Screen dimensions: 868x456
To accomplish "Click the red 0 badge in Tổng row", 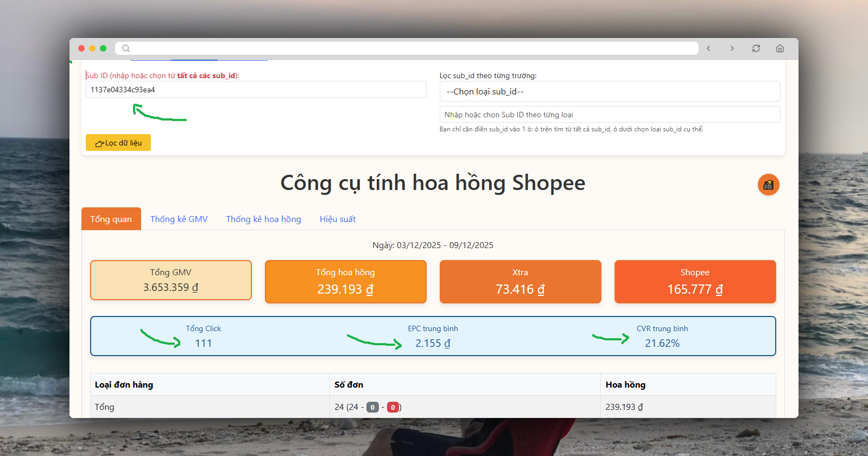I will (393, 407).
